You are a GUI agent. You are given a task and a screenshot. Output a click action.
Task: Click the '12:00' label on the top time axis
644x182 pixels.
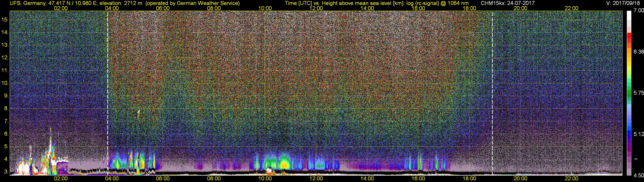[316, 8]
